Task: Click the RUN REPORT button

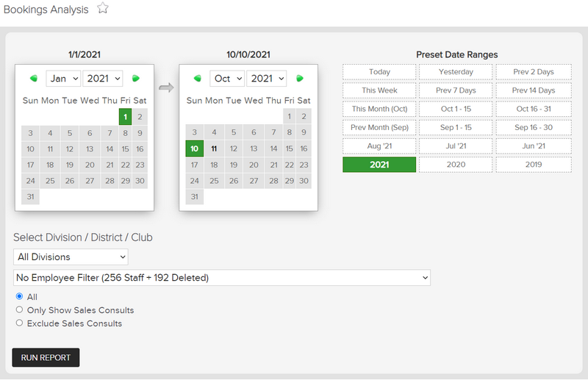Action: (46, 357)
